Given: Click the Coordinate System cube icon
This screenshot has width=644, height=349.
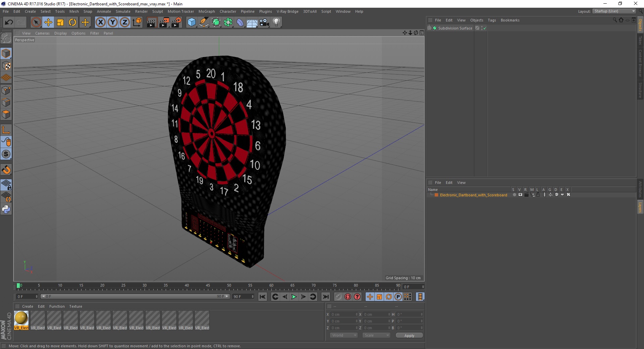Looking at the screenshot, I should pos(137,22).
